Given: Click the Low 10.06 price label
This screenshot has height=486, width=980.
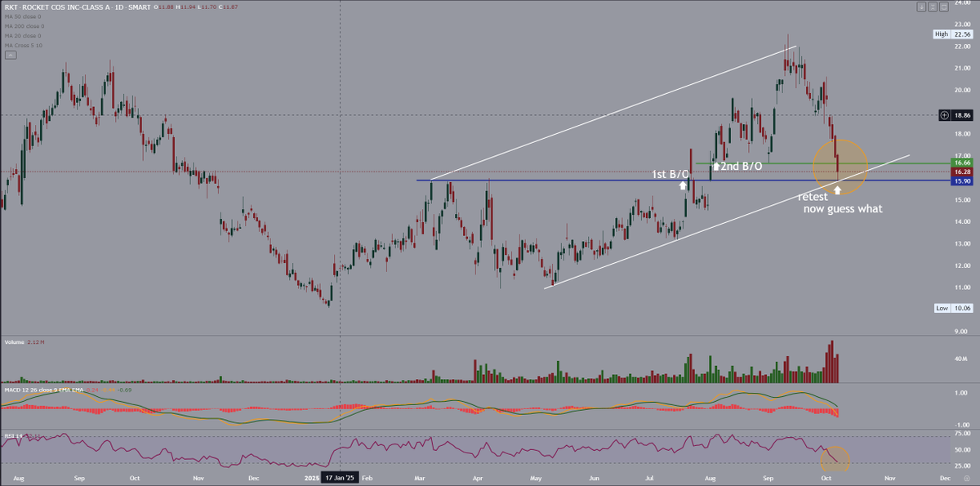Looking at the screenshot, I should coord(954,308).
